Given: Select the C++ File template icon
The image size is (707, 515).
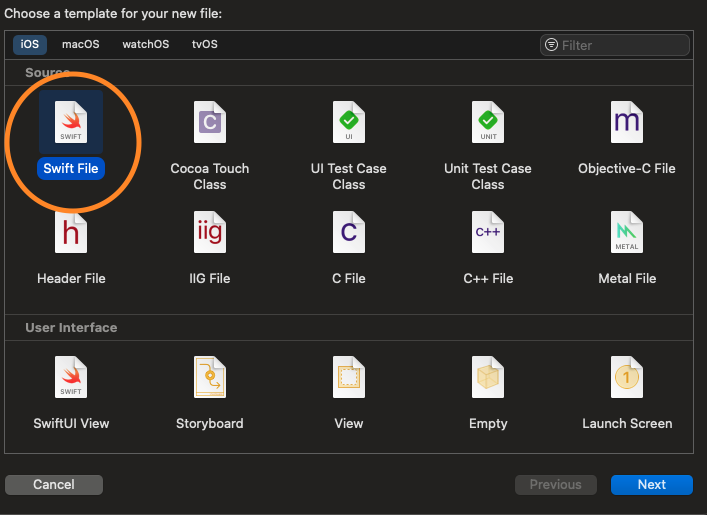Looking at the screenshot, I should click(x=488, y=232).
